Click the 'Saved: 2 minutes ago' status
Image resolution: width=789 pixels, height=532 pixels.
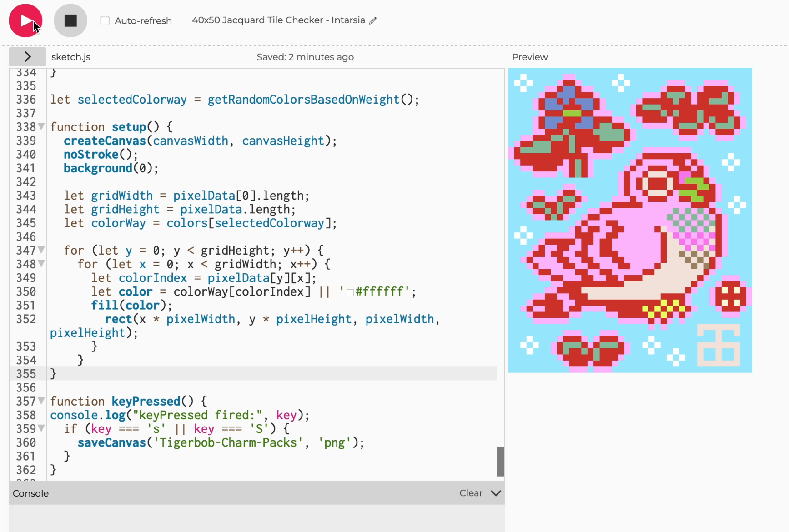pos(305,57)
